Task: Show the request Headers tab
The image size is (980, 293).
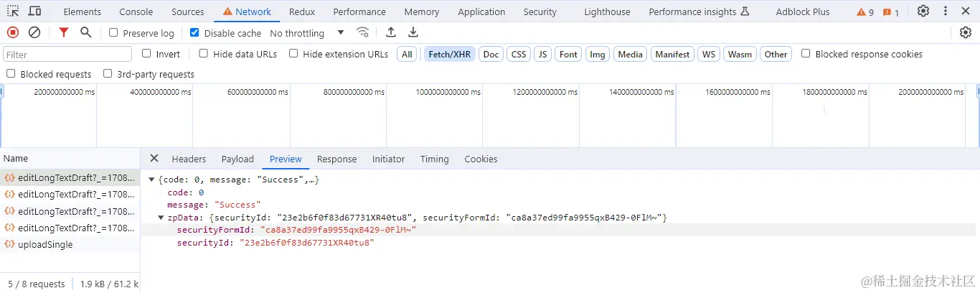Action: (189, 159)
